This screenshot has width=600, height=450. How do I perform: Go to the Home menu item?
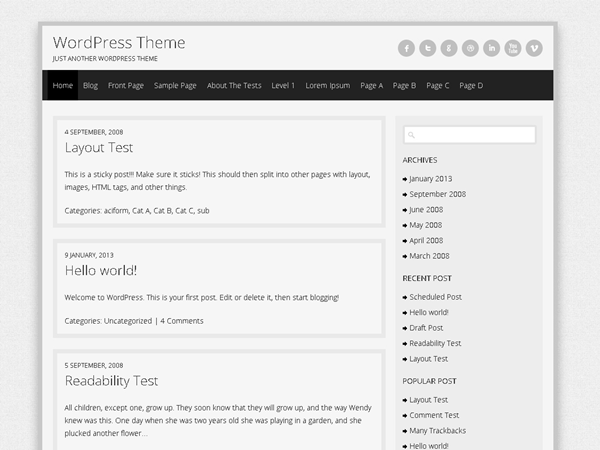coord(62,85)
